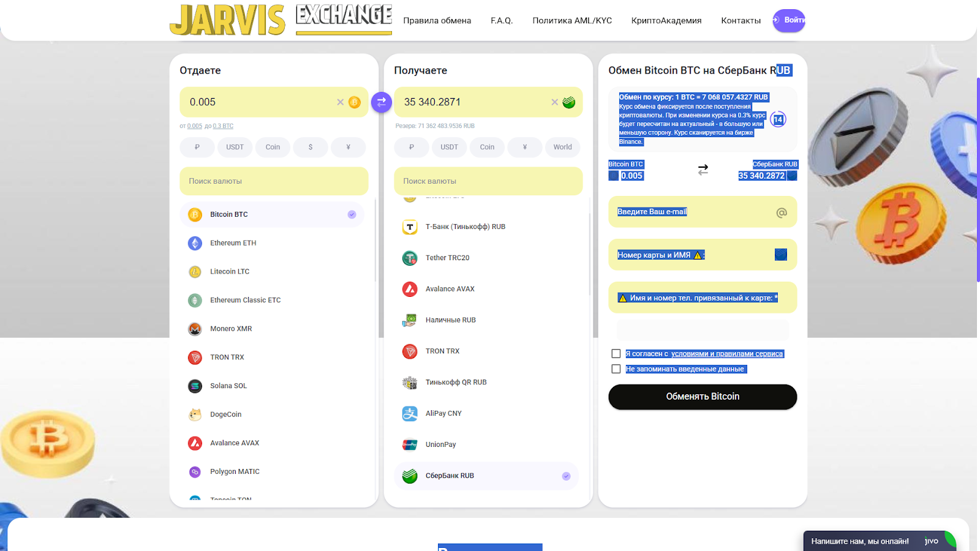The width and height of the screenshot is (980, 551).
Task: Select the DogeCoin icon
Action: (x=195, y=414)
